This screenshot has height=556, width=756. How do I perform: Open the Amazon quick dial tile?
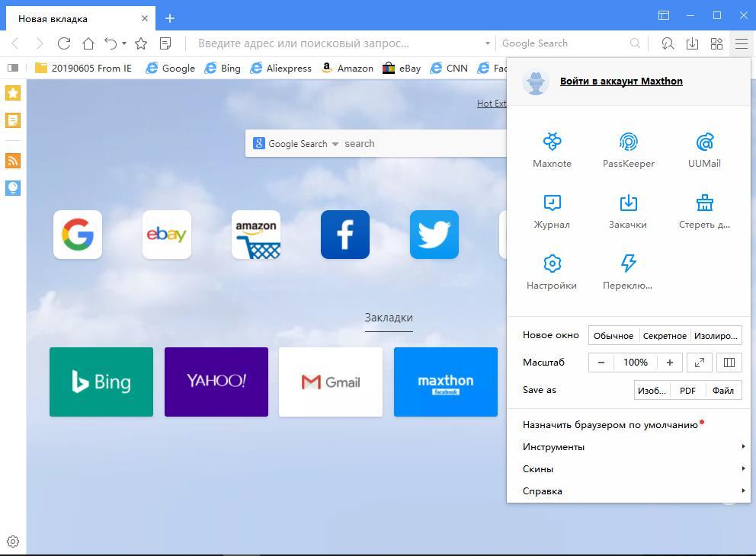point(256,235)
